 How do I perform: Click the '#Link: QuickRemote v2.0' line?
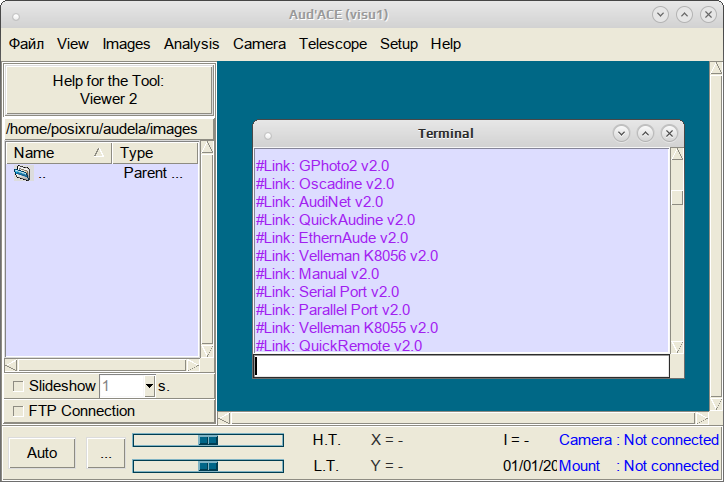click(x=339, y=346)
